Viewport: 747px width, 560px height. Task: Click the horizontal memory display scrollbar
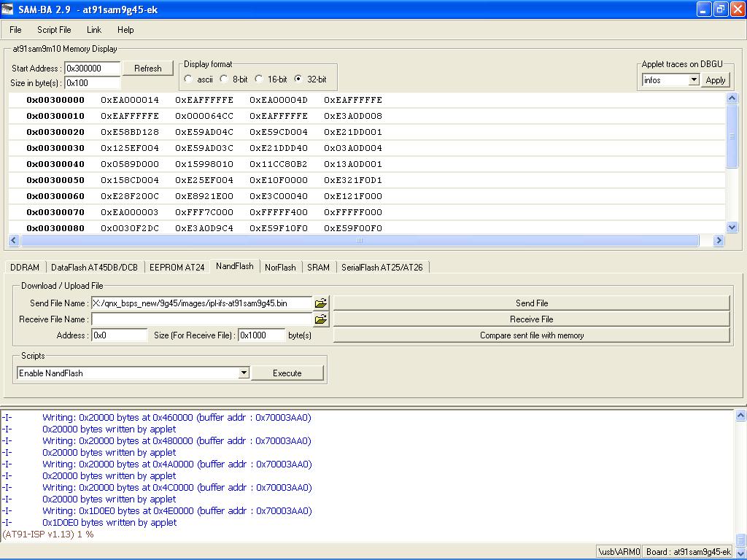point(359,241)
